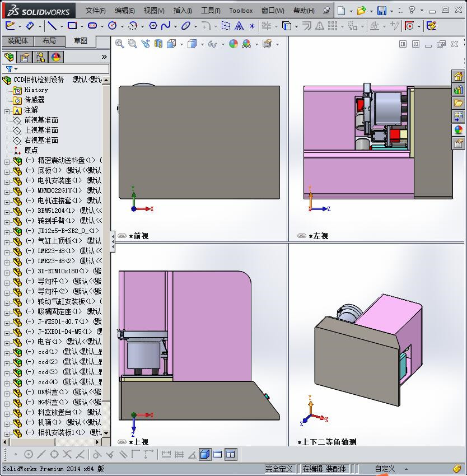Click the Mirror Entities tool
467x476 pixels.
click(319, 26)
